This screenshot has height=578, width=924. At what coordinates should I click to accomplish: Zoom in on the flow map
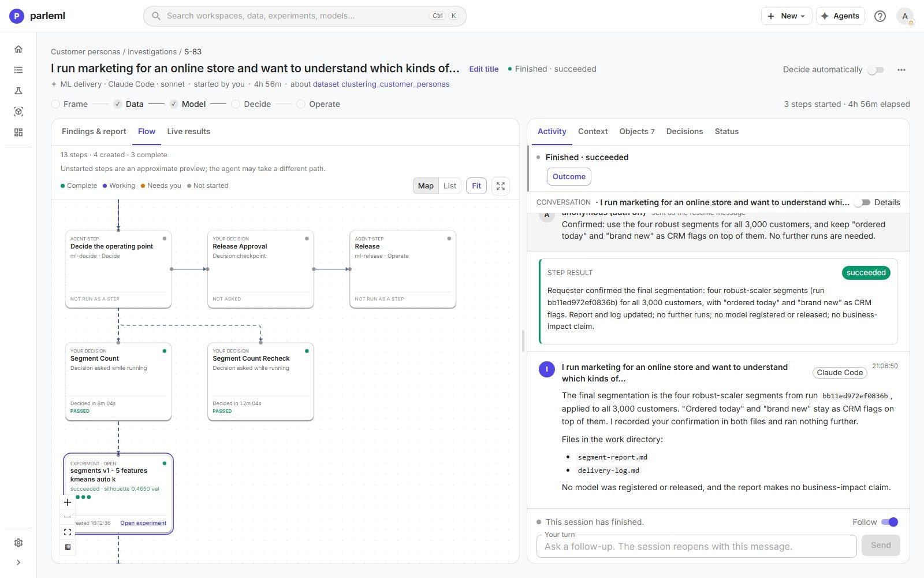click(68, 502)
